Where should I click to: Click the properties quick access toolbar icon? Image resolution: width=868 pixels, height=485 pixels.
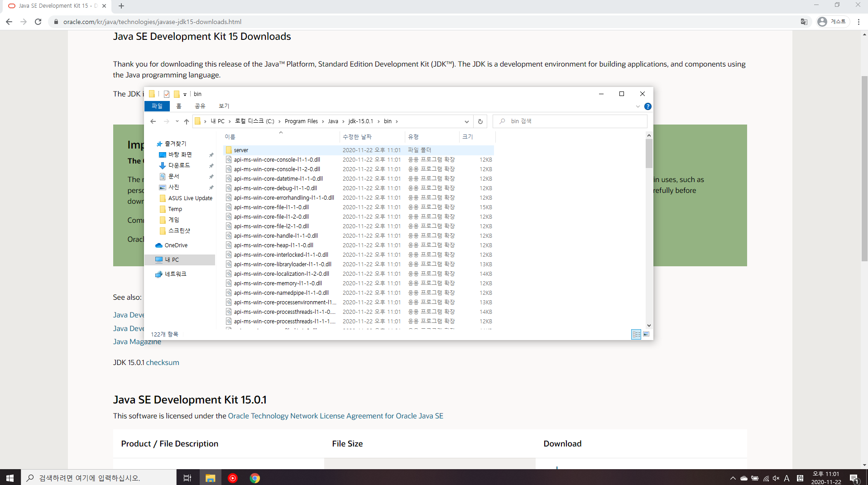pos(167,94)
